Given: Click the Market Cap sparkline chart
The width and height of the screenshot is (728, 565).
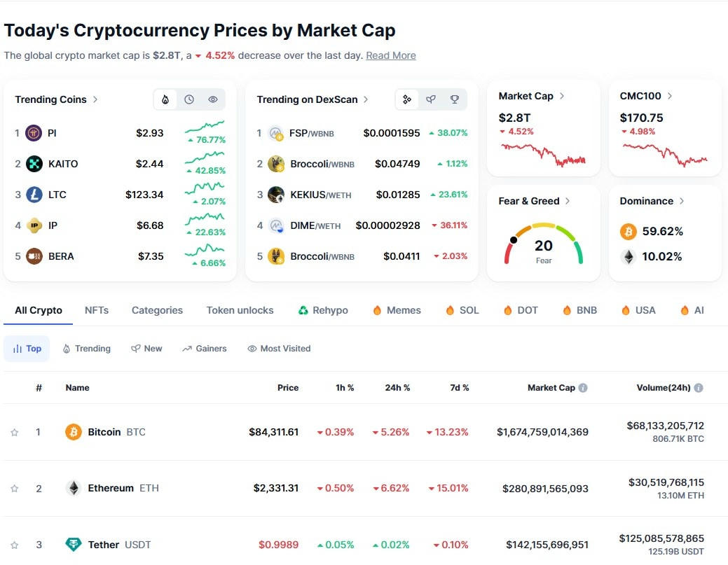Looking at the screenshot, I should (x=543, y=153).
